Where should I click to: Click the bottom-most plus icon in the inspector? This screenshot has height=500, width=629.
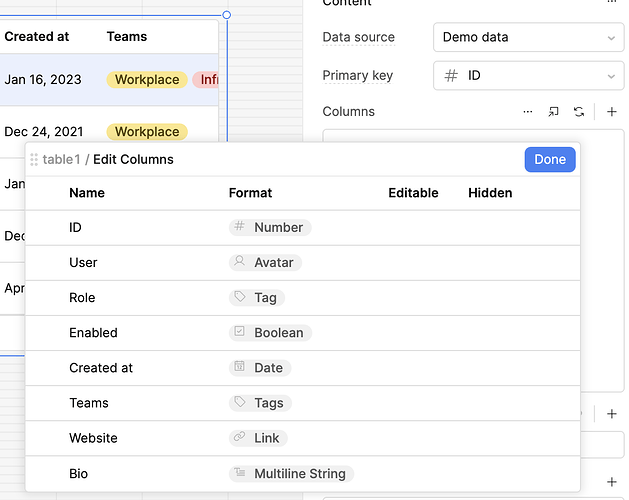[611, 482]
